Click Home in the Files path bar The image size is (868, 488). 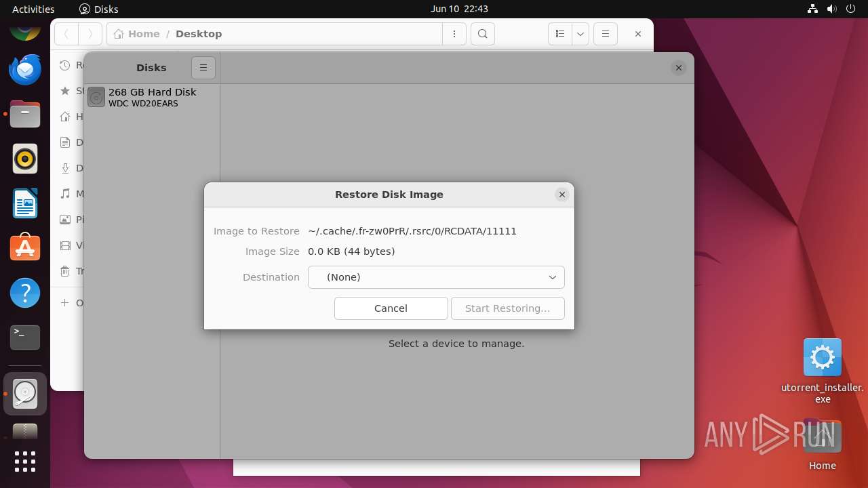coord(137,34)
